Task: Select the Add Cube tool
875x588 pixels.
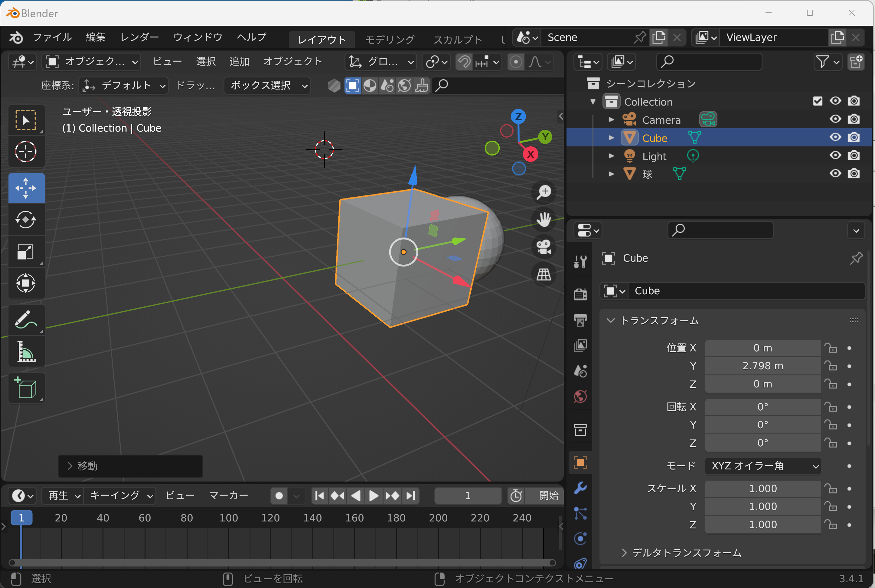Action: (x=26, y=388)
